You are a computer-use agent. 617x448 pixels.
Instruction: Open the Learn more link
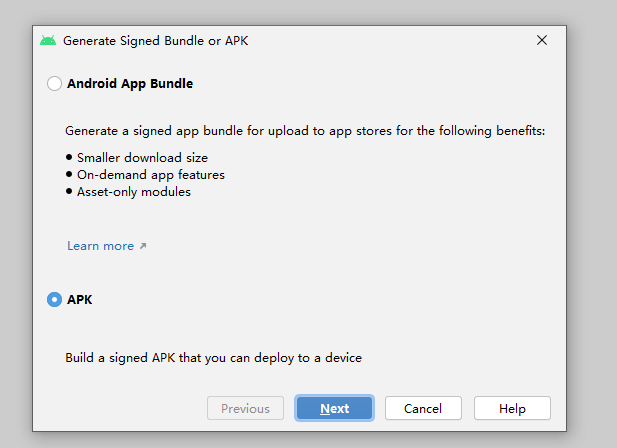coord(101,246)
